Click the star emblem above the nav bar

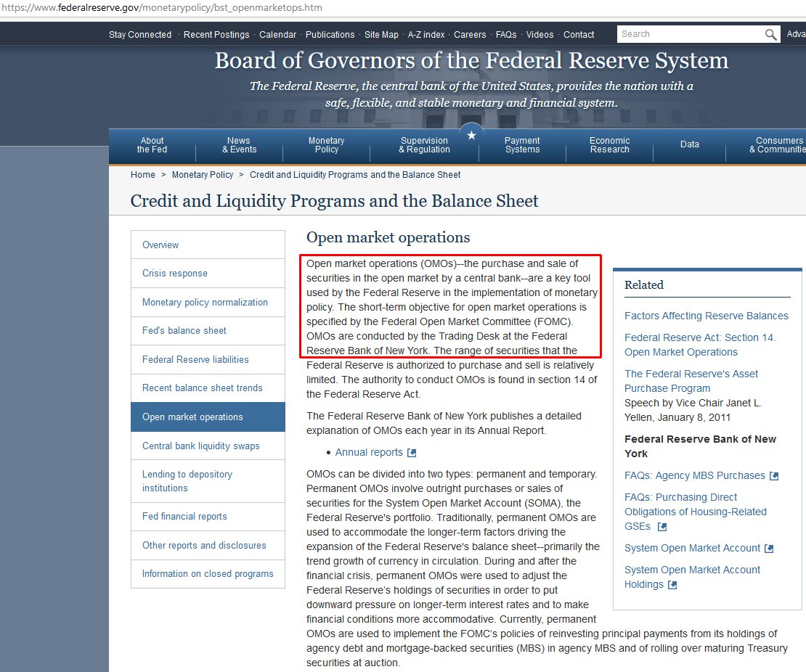(x=471, y=135)
